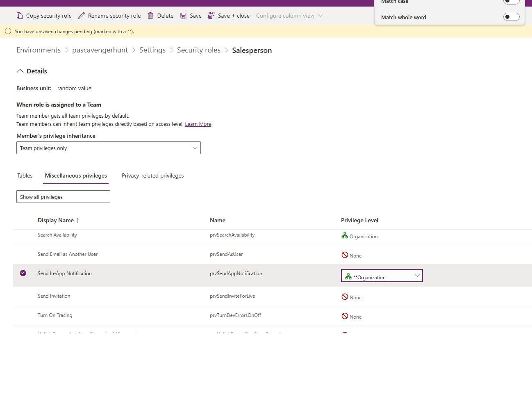The width and height of the screenshot is (532, 401).
Task: Open the Show all privileges filter
Action: pos(63,196)
